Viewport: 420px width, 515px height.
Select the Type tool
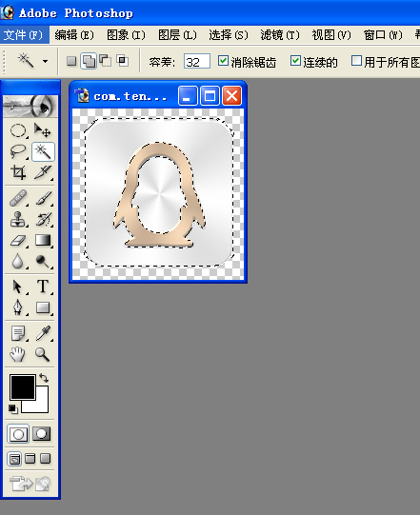tap(43, 287)
